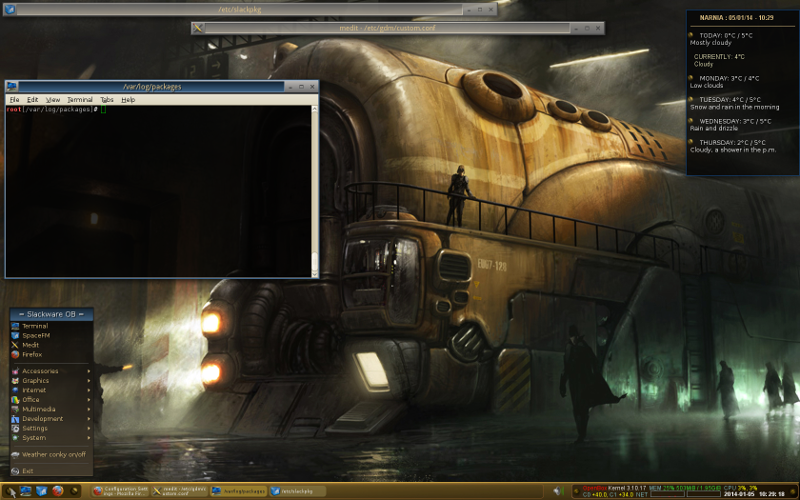
Task: Launch Firefox from the Slackware OB menu
Action: pyautogui.click(x=51, y=355)
